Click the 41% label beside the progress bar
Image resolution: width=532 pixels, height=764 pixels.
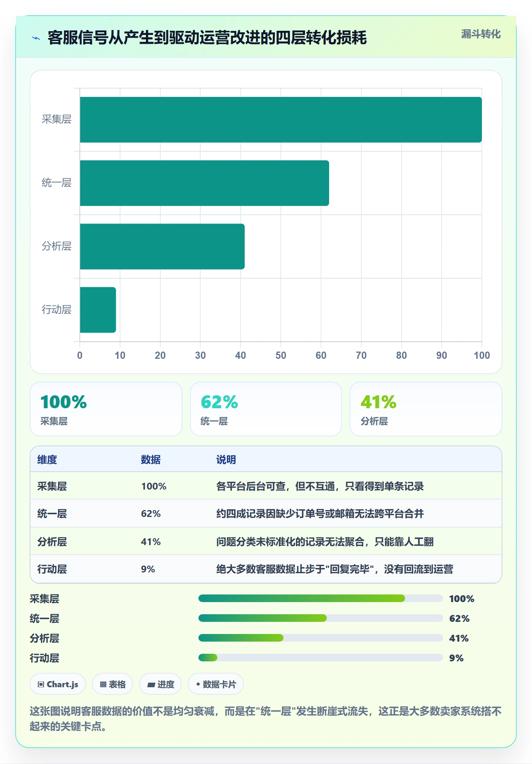(x=459, y=638)
